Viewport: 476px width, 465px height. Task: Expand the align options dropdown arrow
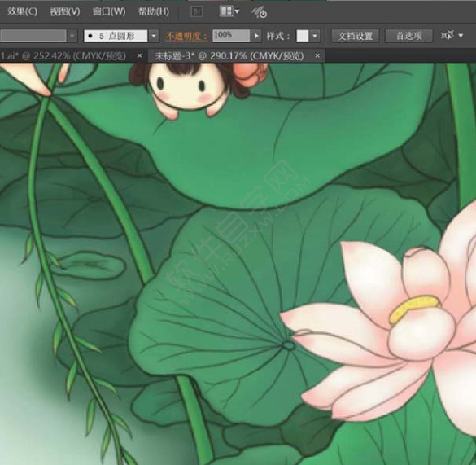click(x=461, y=36)
